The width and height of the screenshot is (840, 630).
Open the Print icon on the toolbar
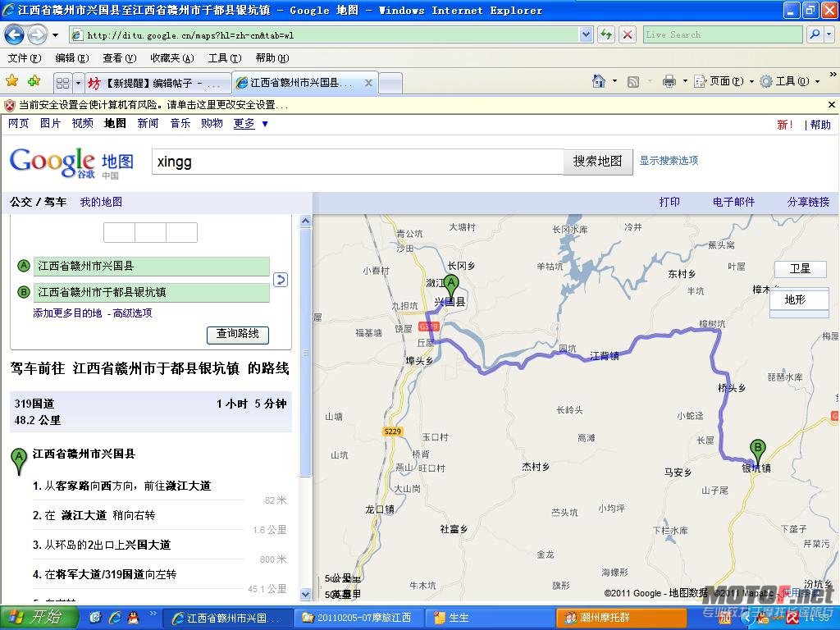670,82
